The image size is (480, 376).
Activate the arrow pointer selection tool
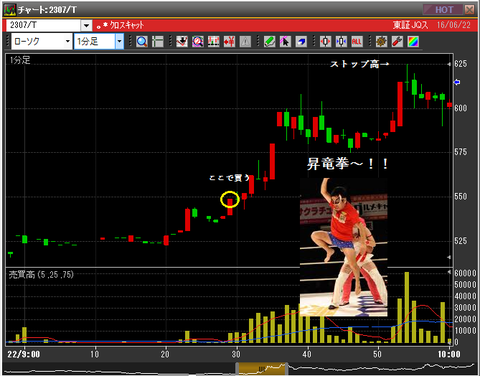pyautogui.click(x=285, y=42)
